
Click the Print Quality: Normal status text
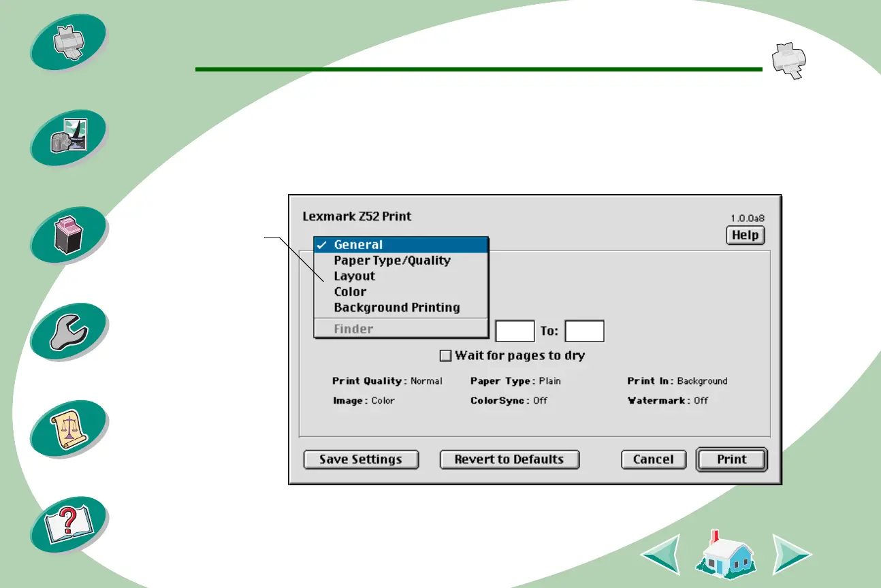(387, 381)
